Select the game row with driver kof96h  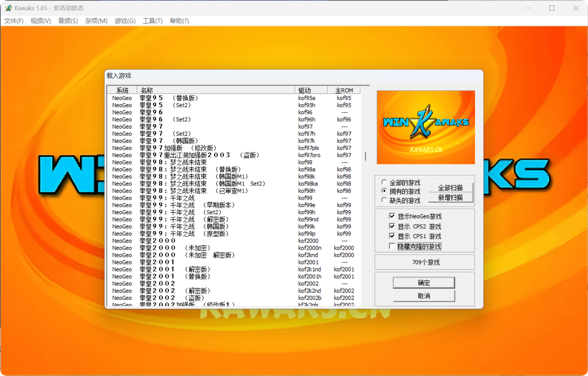click(x=234, y=120)
